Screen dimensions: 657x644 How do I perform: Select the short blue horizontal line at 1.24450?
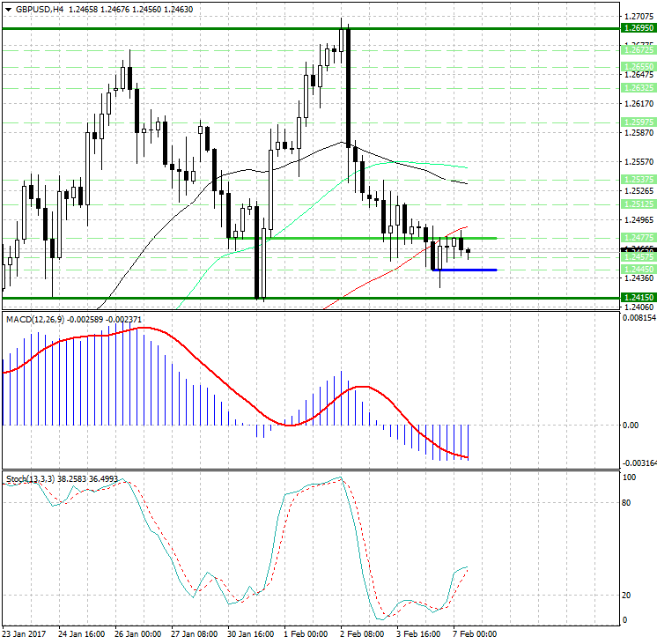pos(464,270)
